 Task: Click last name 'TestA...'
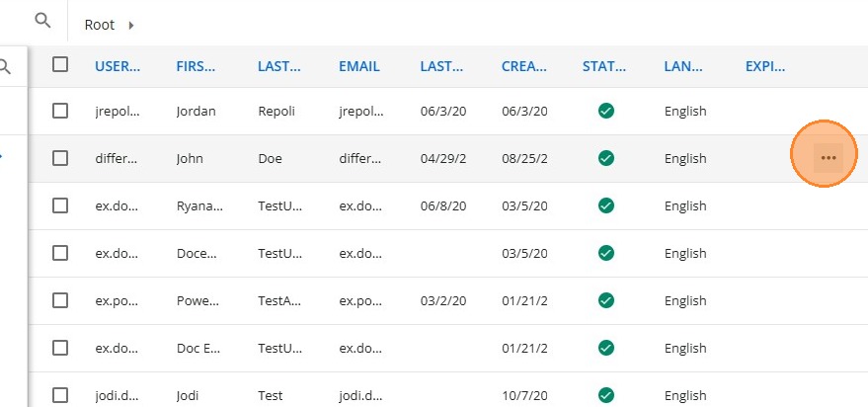[x=279, y=301]
